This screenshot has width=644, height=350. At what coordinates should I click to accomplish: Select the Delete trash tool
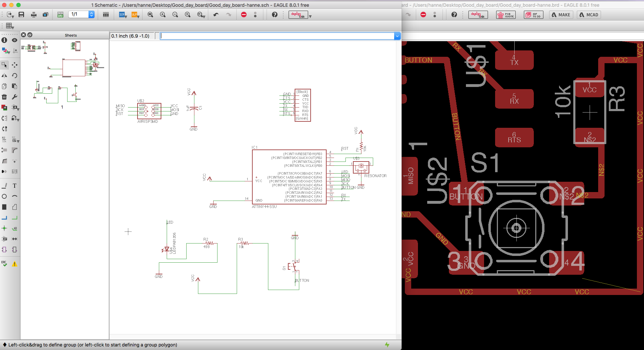(4, 97)
